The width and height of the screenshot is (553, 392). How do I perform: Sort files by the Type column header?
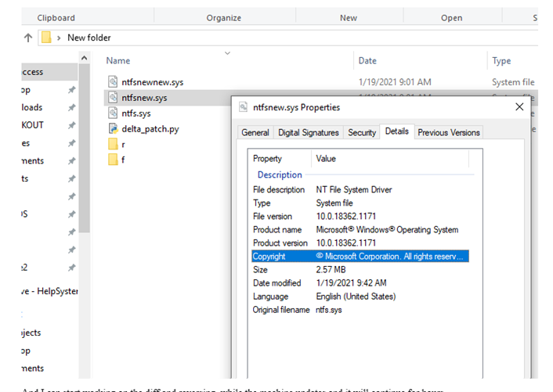[501, 60]
